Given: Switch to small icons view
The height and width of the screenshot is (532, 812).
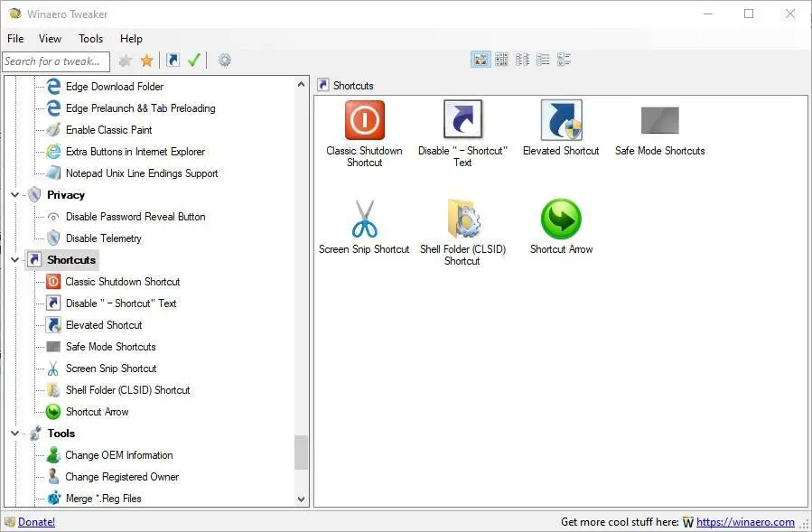Looking at the screenshot, I should tap(523, 60).
